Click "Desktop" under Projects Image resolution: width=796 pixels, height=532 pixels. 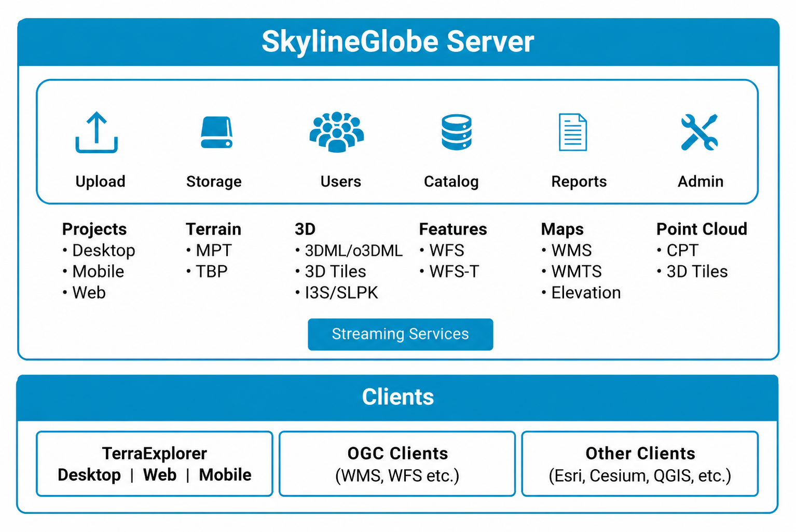(104, 251)
